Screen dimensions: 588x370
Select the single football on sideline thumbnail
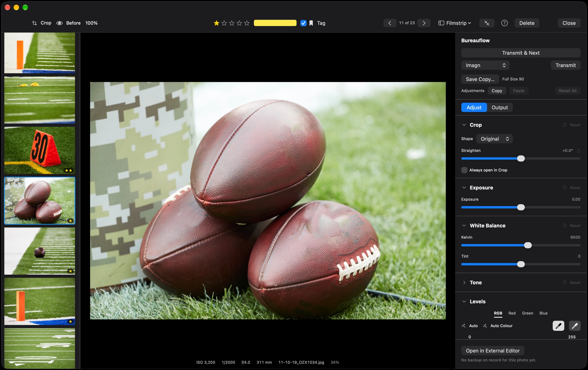tap(40, 251)
